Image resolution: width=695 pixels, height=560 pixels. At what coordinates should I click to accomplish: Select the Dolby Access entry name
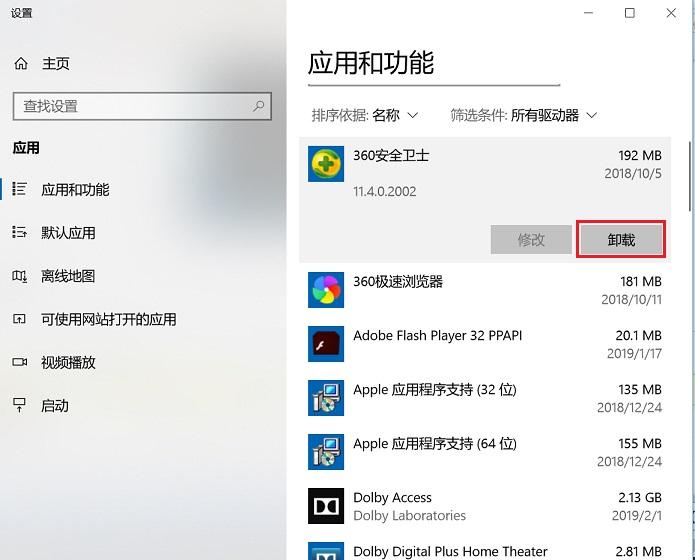click(x=392, y=497)
